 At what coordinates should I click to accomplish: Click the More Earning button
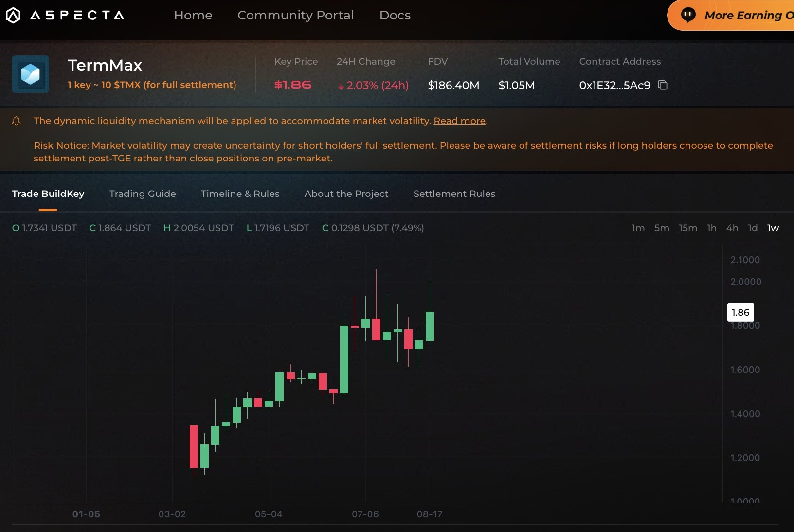tap(731, 15)
